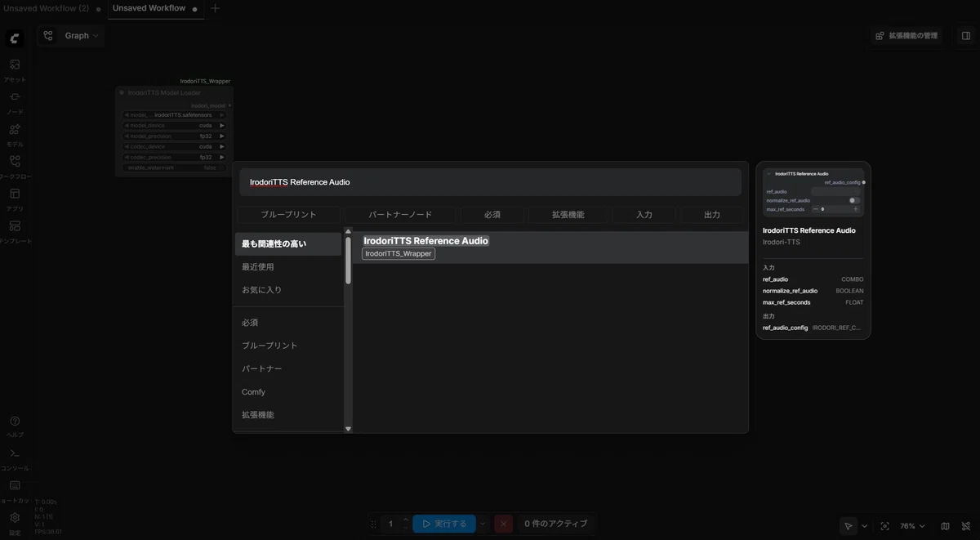Open the ヘルプ (Help) sidebar icon
Viewport: 980px width, 540px height.
pos(15,426)
